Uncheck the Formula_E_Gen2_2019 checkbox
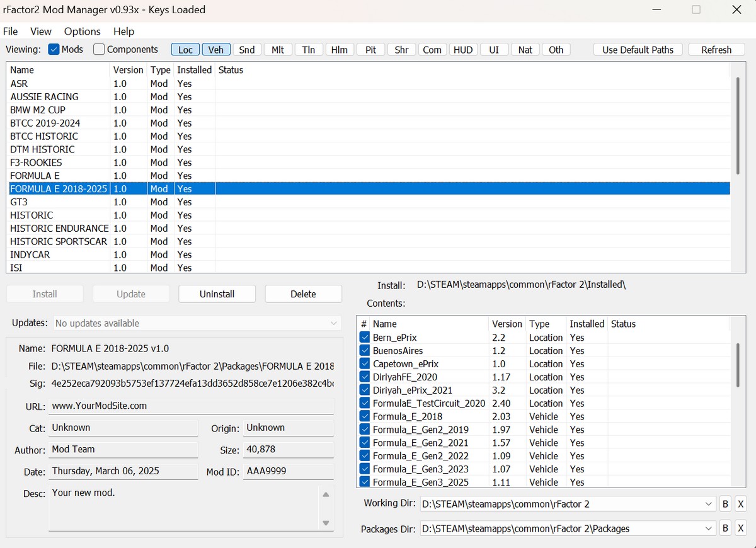 [x=365, y=430]
